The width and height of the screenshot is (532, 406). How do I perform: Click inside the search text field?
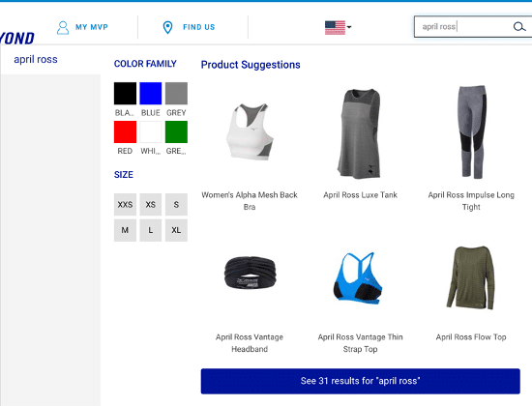pos(463,27)
